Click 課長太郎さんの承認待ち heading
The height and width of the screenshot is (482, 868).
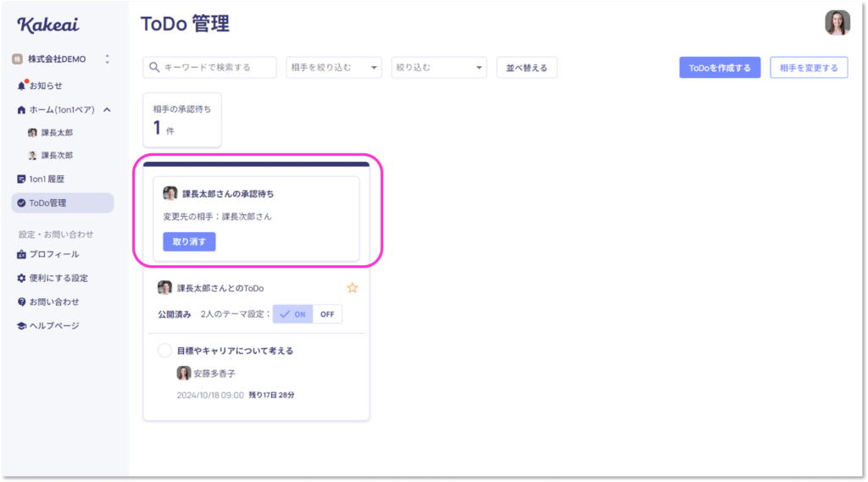(228, 194)
